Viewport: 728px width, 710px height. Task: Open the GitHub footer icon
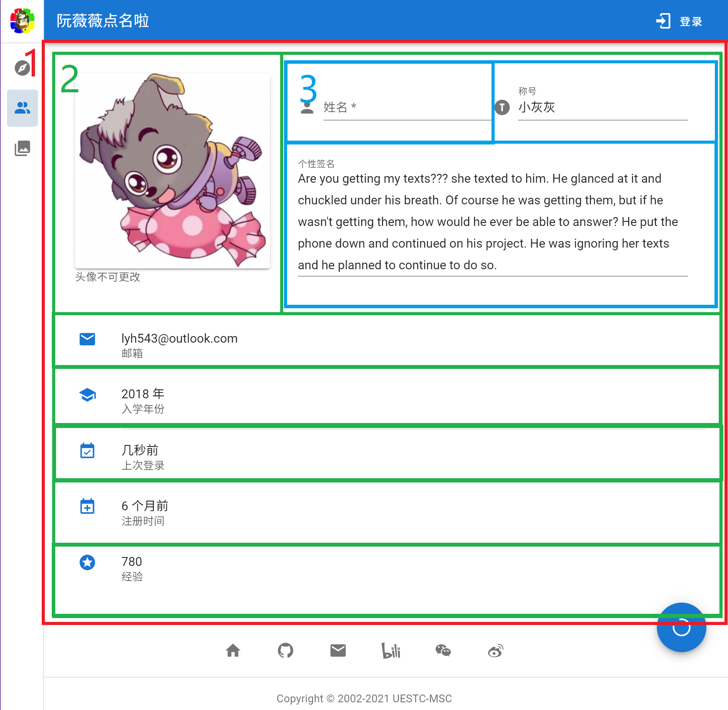tap(286, 651)
